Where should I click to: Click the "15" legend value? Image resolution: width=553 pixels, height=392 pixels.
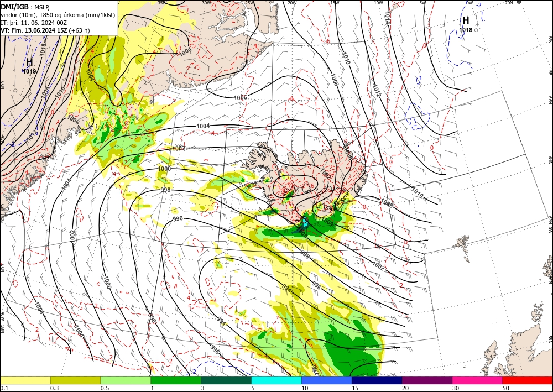pyautogui.click(x=355, y=388)
